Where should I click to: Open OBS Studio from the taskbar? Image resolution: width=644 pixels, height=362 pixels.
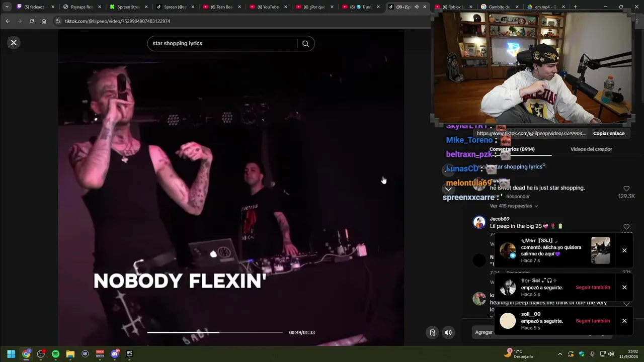[x=41, y=354]
